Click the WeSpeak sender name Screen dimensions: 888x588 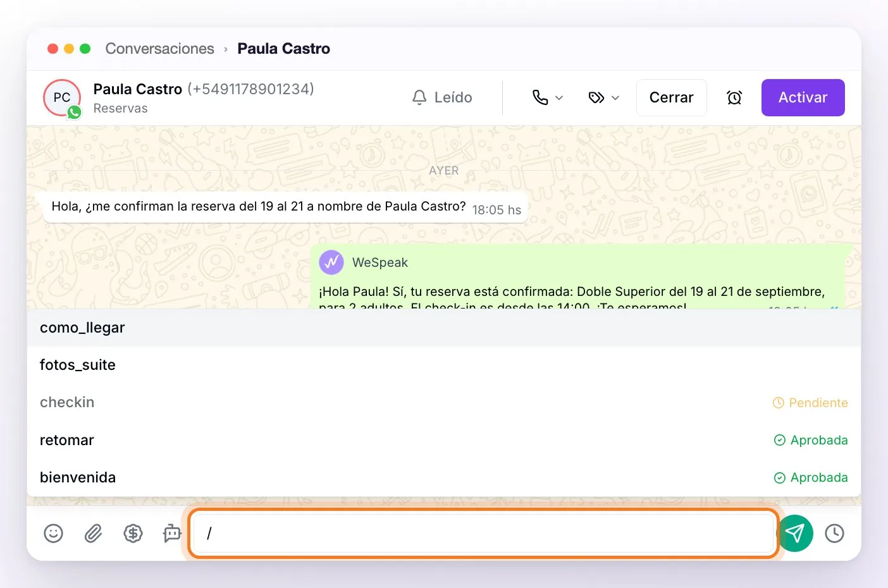click(380, 262)
